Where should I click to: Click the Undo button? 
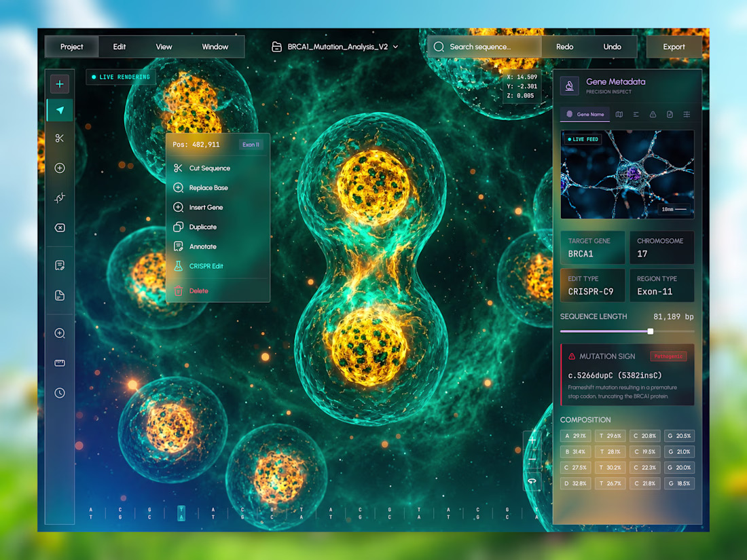[x=612, y=47]
